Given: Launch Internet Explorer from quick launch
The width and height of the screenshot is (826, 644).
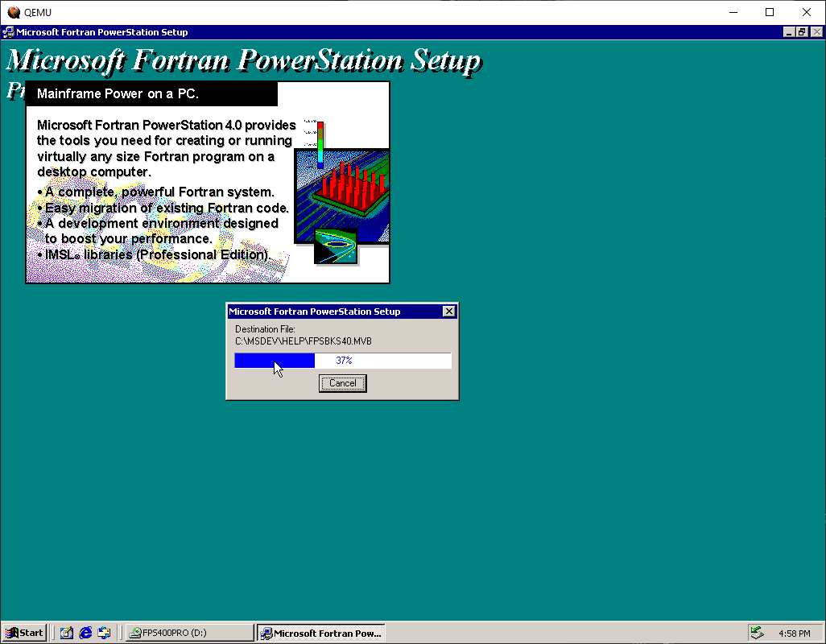Looking at the screenshot, I should 85,633.
